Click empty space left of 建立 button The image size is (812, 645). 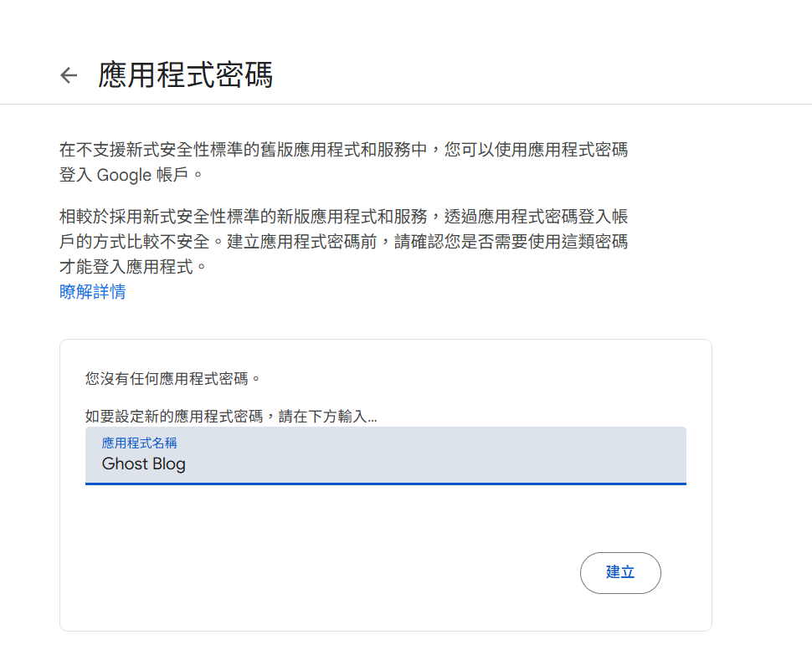[x=335, y=572]
